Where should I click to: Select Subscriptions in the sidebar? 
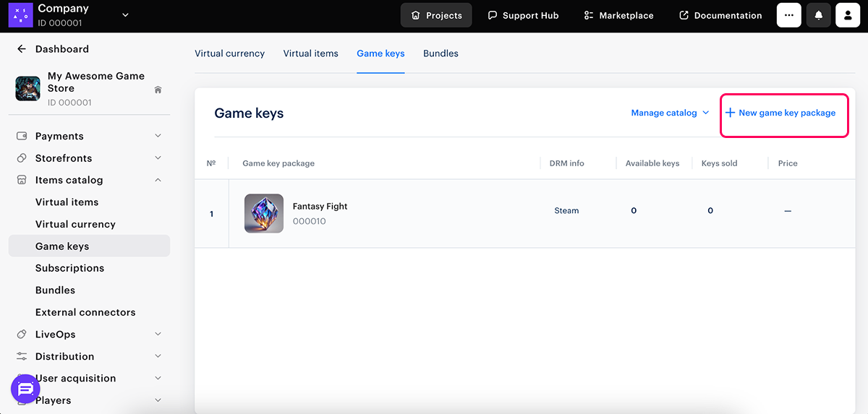69,268
